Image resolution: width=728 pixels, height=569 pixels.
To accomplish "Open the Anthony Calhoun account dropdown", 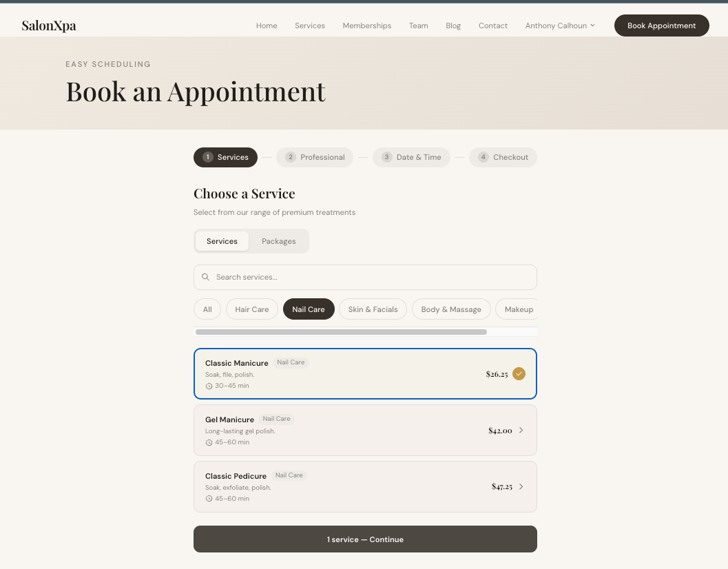I will coord(559,25).
